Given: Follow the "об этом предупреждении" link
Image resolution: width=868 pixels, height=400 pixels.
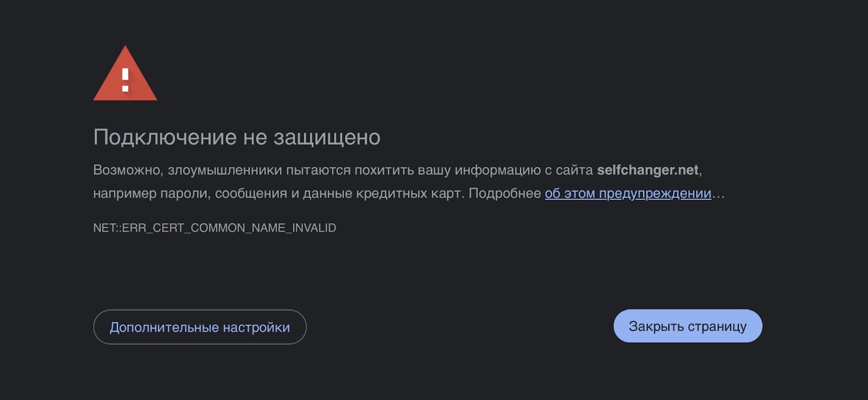Looking at the screenshot, I should [x=628, y=193].
